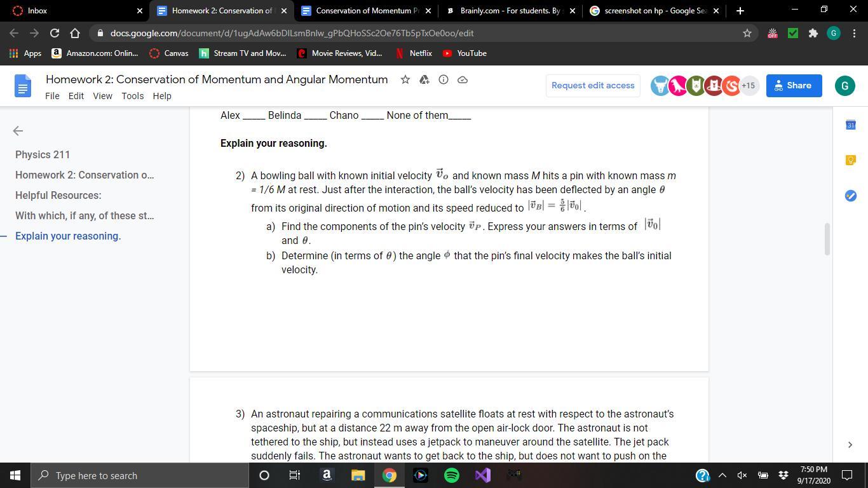Click the document title Homework 2
The width and height of the screenshot is (868, 488).
217,79
